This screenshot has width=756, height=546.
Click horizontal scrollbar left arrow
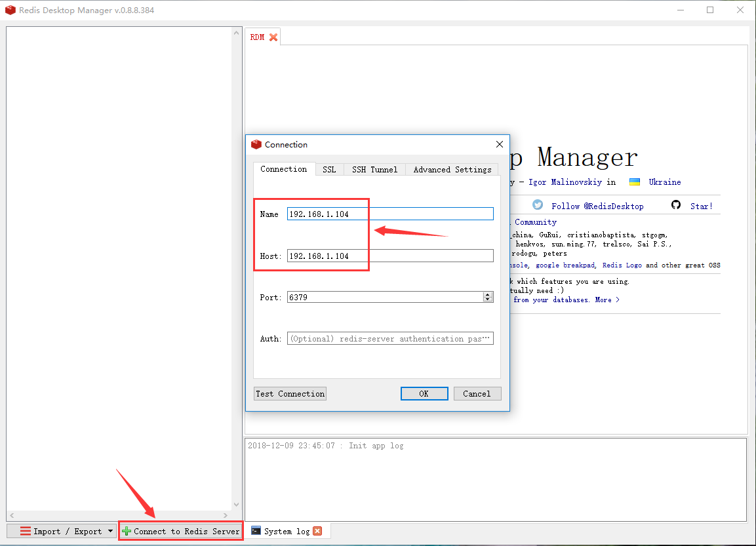(12, 515)
